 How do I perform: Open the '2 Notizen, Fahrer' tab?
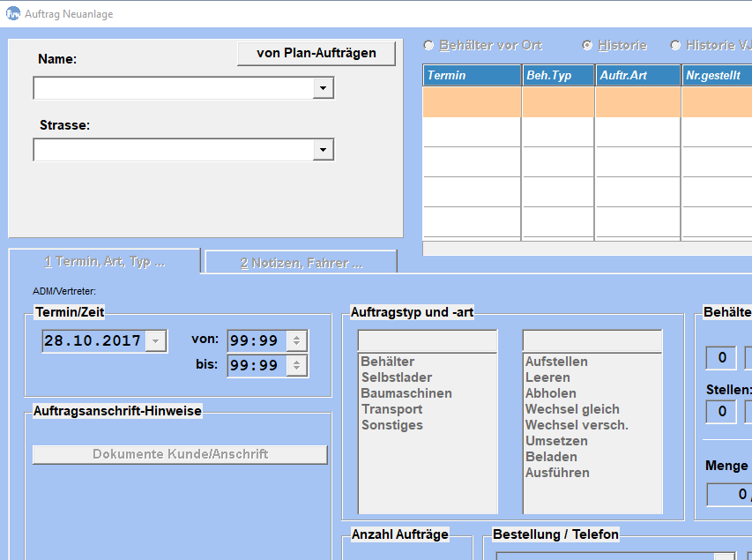click(301, 263)
